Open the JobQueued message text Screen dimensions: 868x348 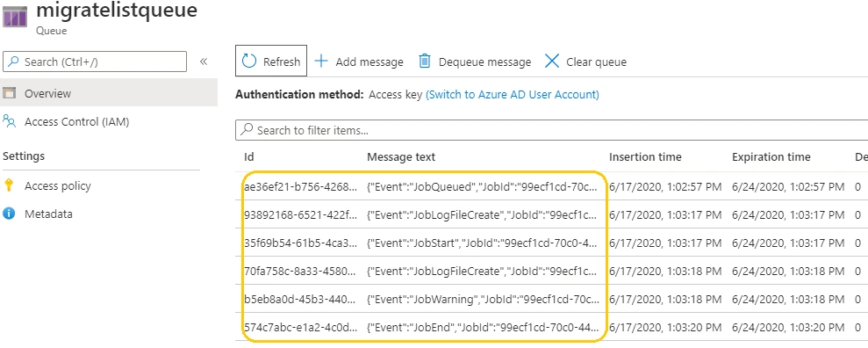tap(483, 187)
